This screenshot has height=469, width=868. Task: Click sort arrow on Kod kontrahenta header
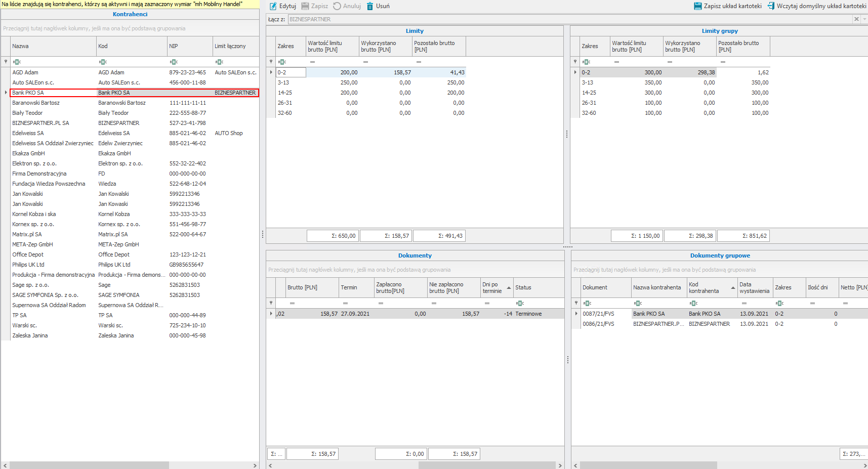click(x=733, y=288)
